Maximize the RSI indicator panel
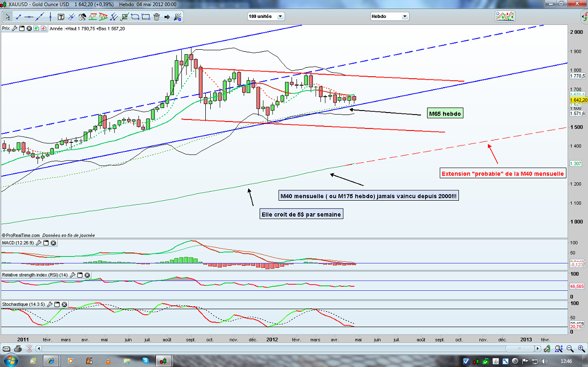 click(79, 275)
